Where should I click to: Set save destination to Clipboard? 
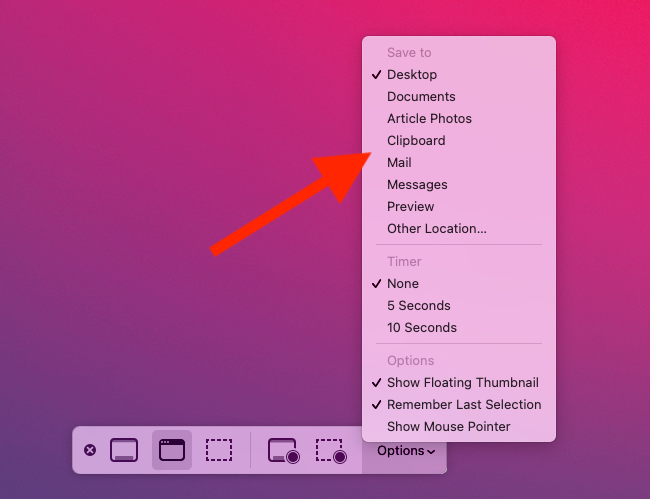coord(459,140)
